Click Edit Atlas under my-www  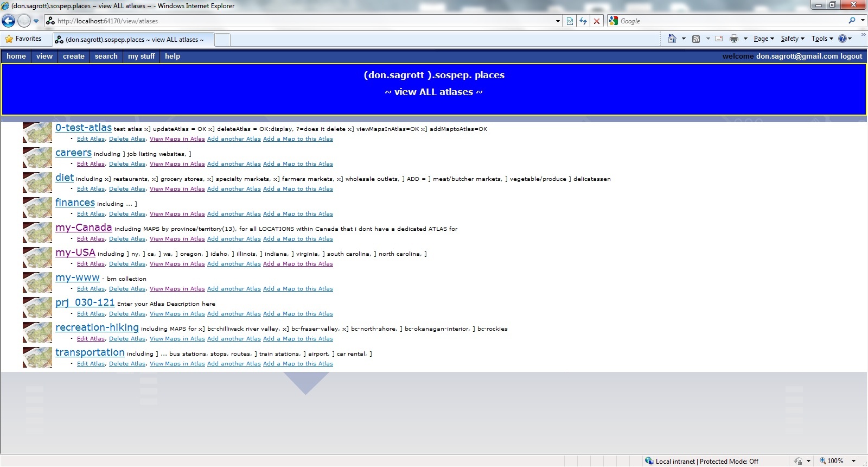pos(91,289)
